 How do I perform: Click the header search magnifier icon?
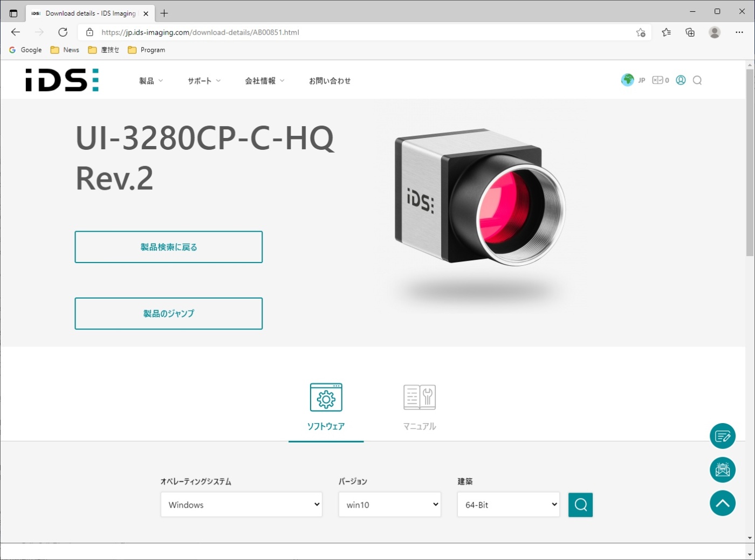(697, 80)
